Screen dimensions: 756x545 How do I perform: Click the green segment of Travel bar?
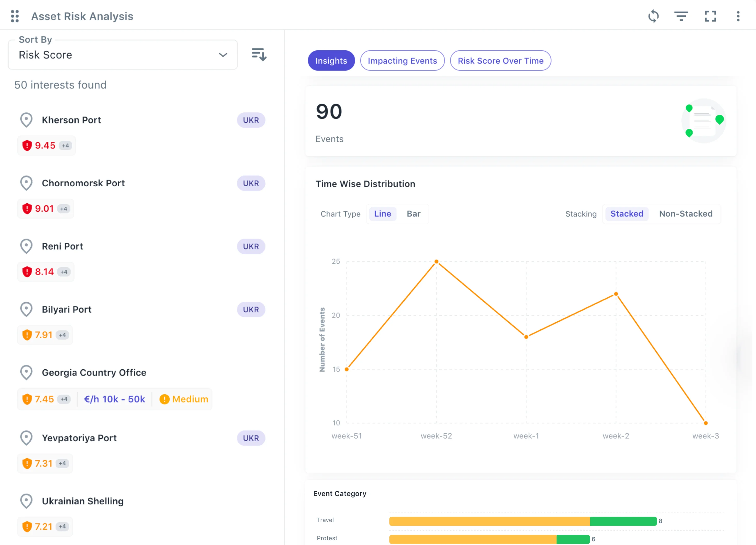pos(623,521)
